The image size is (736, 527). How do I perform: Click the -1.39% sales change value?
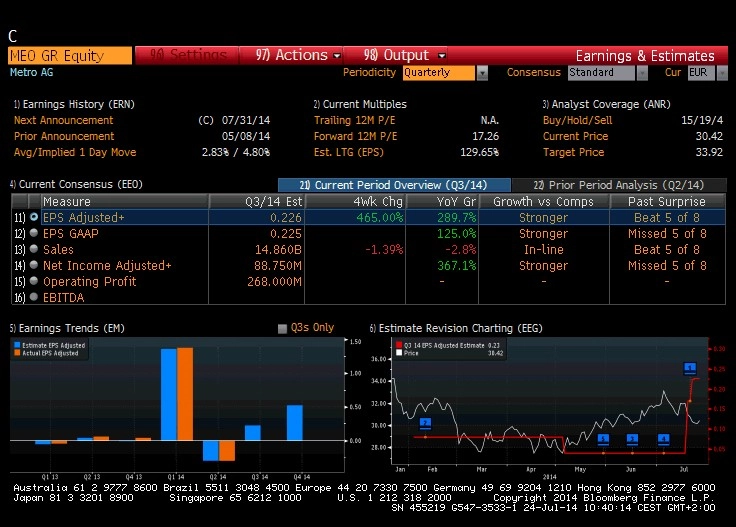click(384, 250)
